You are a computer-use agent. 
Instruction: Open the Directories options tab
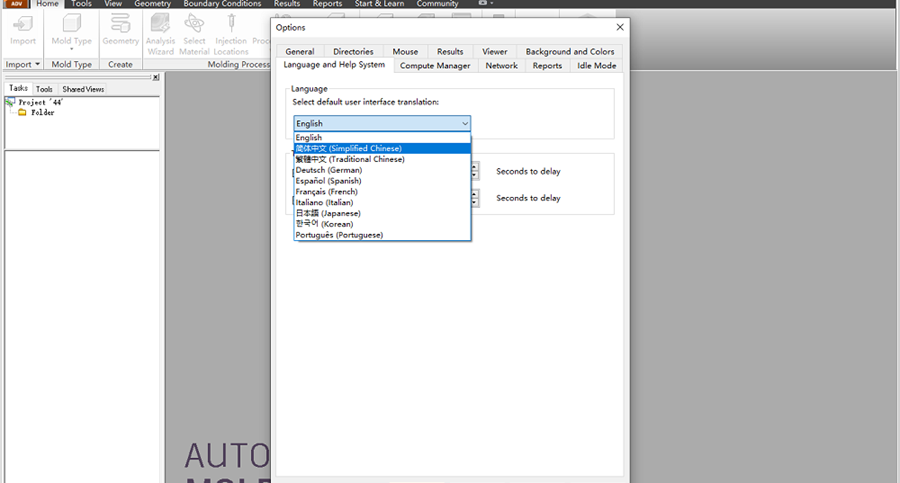tap(353, 51)
